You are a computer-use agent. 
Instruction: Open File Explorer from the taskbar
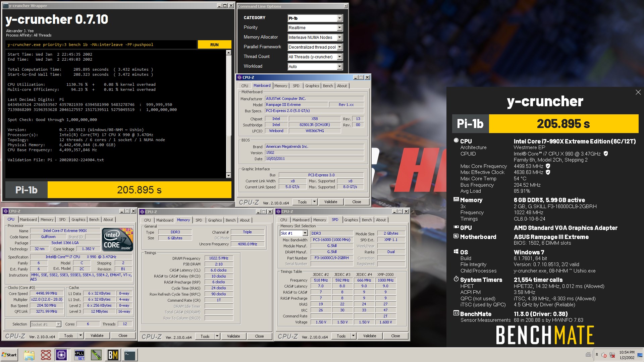pyautogui.click(x=29, y=355)
